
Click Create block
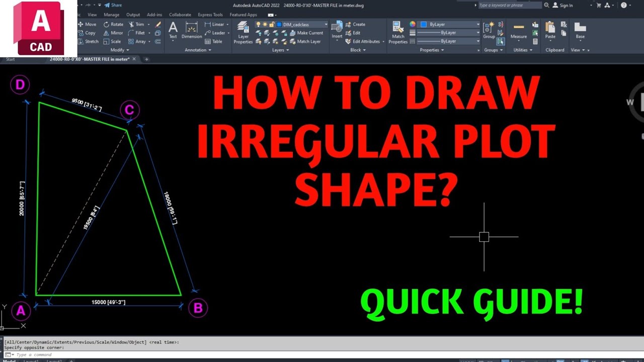pyautogui.click(x=355, y=24)
